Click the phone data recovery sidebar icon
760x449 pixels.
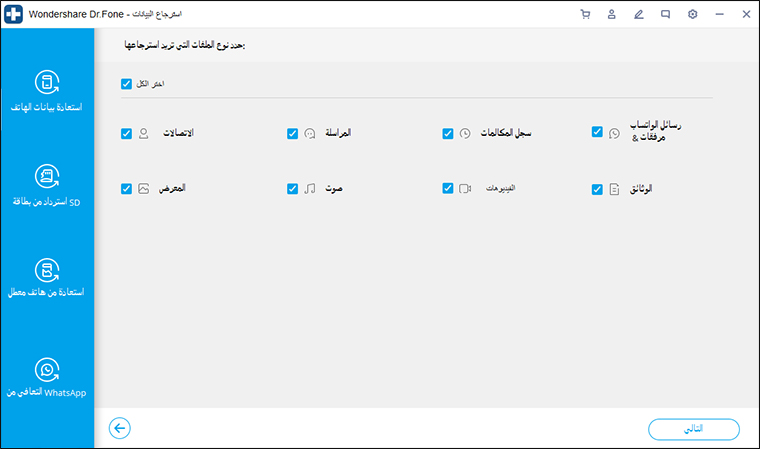coord(47,82)
